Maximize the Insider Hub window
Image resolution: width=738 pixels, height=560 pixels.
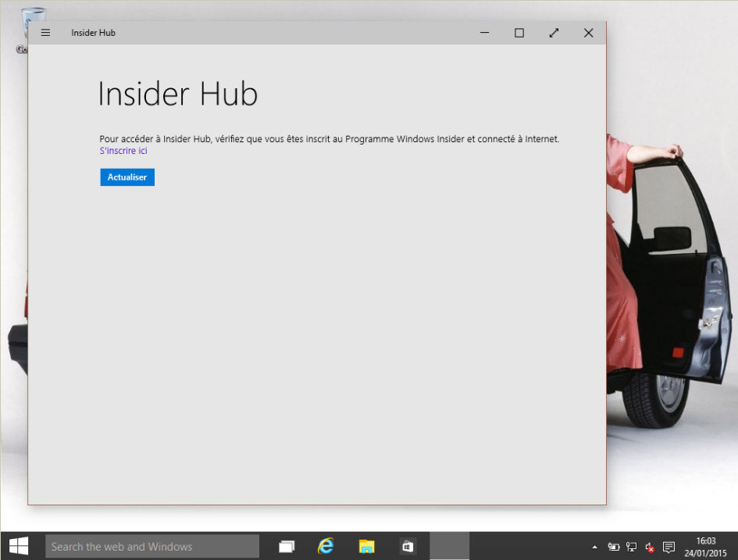click(519, 33)
